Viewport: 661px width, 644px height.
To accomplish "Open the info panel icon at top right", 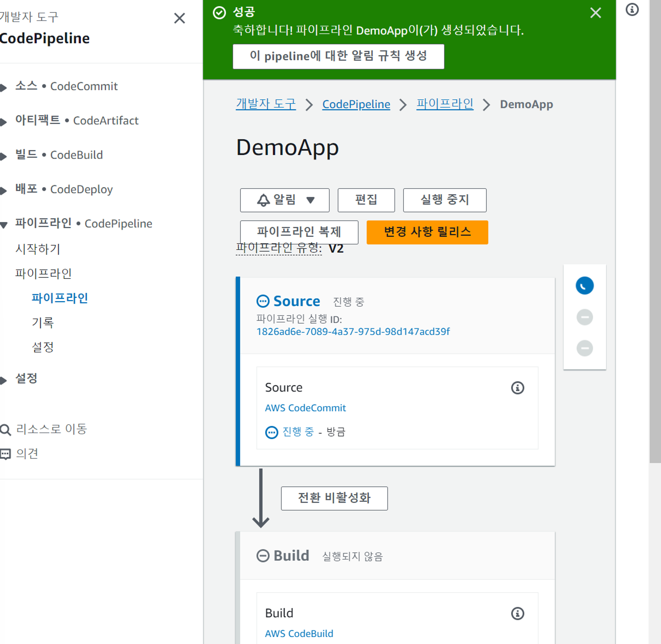I will [632, 9].
